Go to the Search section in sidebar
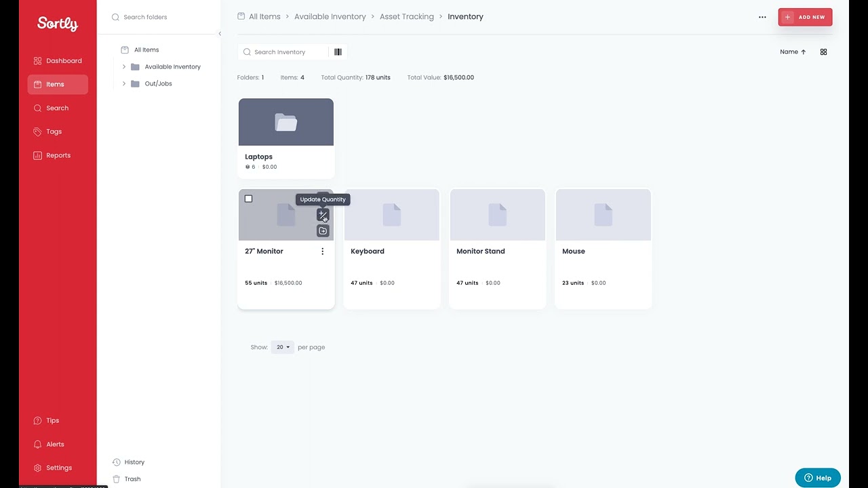Screen dimensions: 868x488 [58, 108]
